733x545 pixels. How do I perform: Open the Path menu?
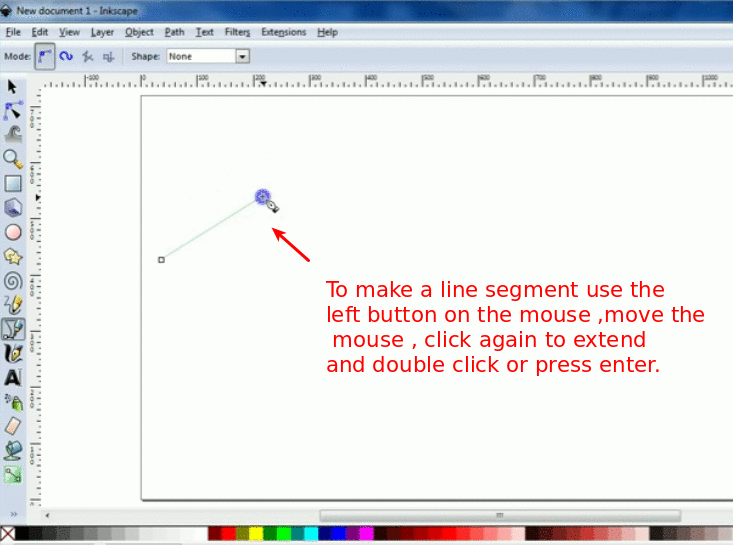(174, 32)
